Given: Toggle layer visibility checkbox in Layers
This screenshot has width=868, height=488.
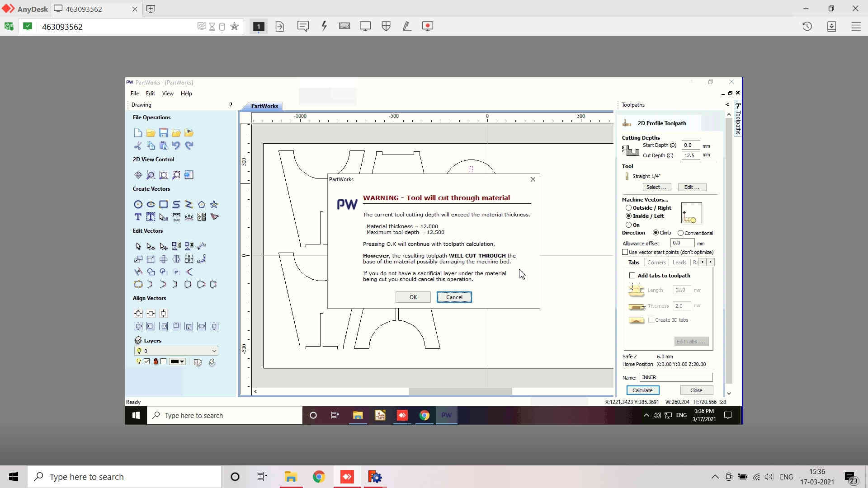Looking at the screenshot, I should pos(147,361).
